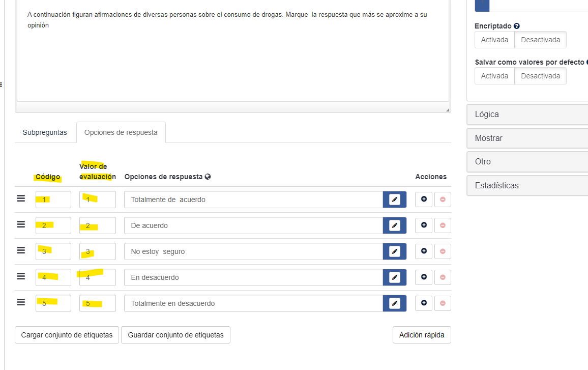Click pencil edit icon for 'Totalmente de acuerdo'
The height and width of the screenshot is (370, 588).
pyautogui.click(x=394, y=200)
